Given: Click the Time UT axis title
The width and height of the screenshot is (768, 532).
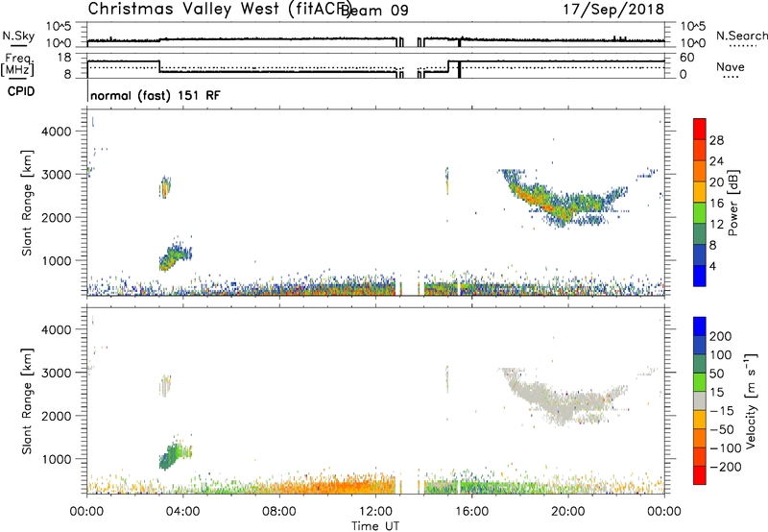Looking at the screenshot, I should 375,526.
